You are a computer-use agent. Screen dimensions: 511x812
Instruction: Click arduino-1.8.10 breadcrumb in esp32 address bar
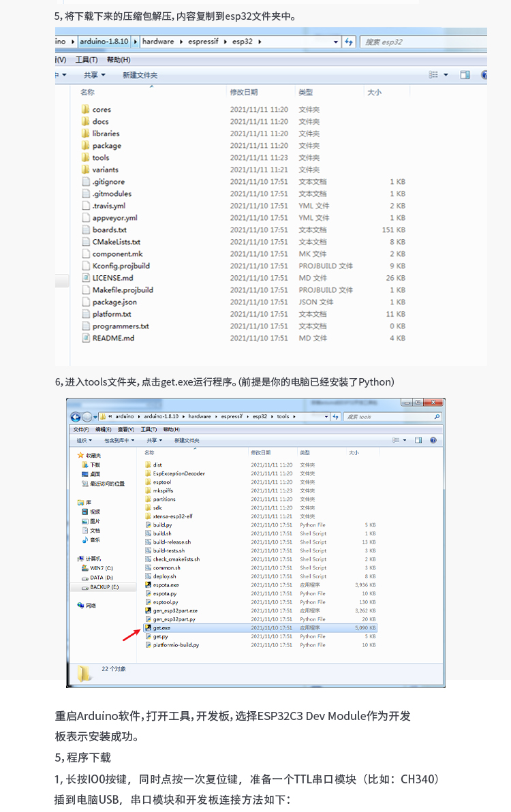(105, 42)
